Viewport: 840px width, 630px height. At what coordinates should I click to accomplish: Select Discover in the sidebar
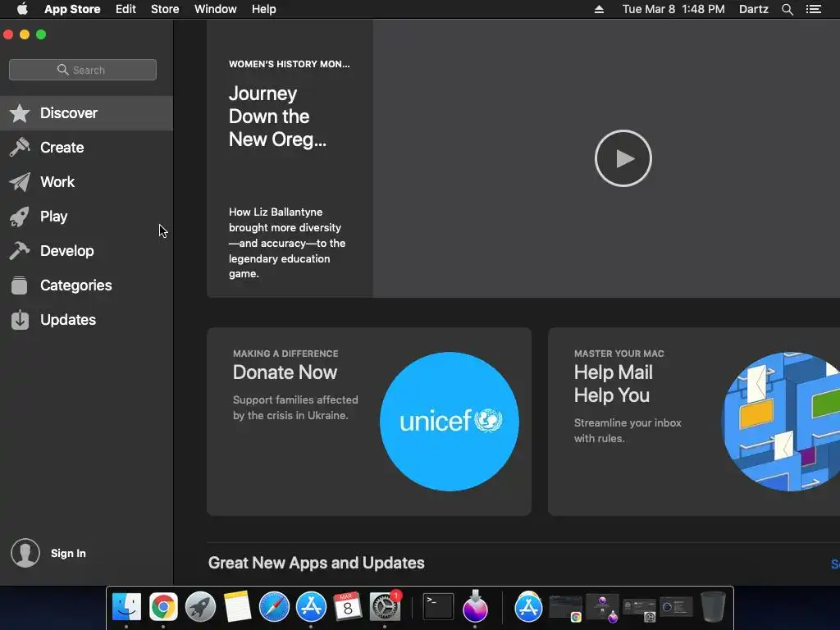pyautogui.click(x=86, y=113)
